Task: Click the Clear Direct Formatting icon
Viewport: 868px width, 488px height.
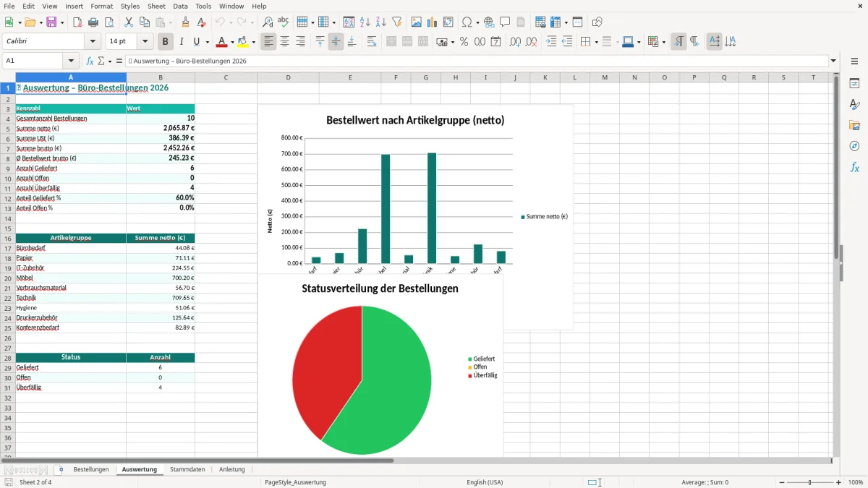Action: [202, 22]
